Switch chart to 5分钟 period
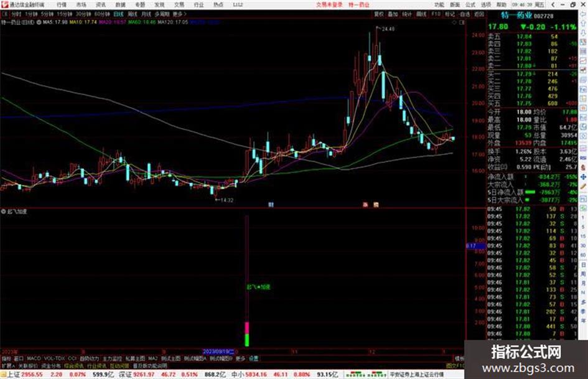Screen dimensions: 588x379 (x=47, y=14)
